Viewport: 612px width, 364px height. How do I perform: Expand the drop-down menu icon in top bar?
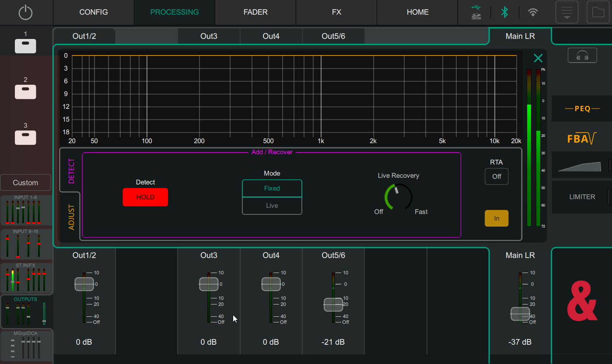point(567,12)
